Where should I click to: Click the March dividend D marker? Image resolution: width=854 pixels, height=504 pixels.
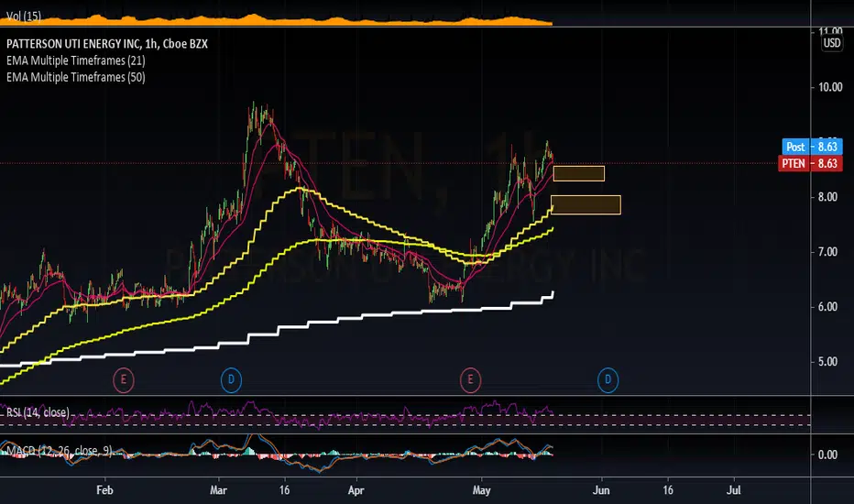point(231,379)
